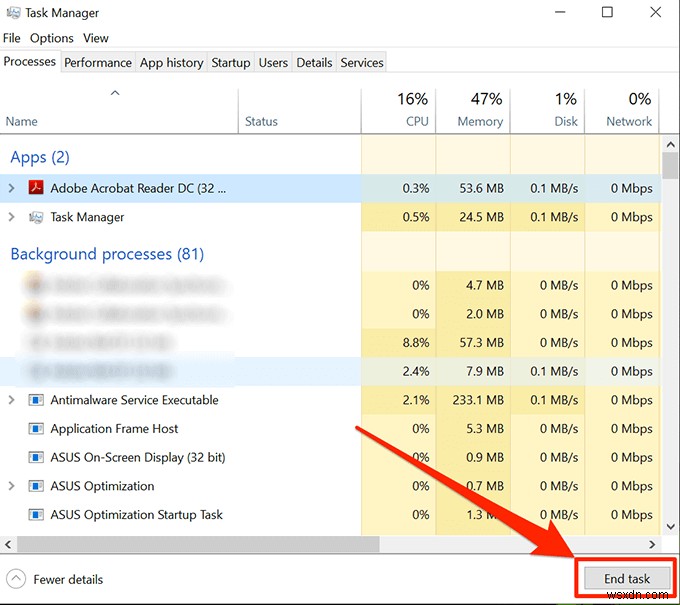Click the Antimalware Service Executable icon
Screen dimensions: 680x605
tap(36, 400)
